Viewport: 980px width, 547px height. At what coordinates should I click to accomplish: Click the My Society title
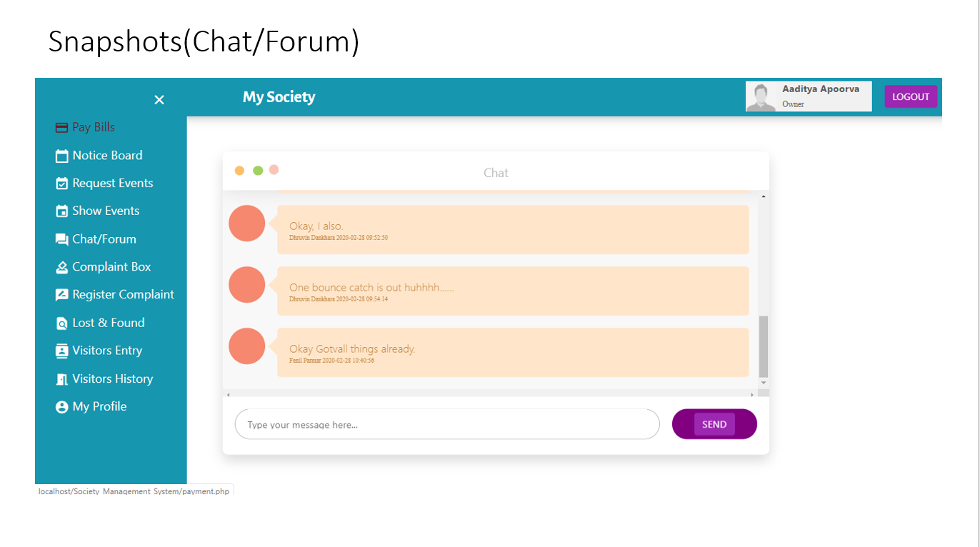(279, 97)
